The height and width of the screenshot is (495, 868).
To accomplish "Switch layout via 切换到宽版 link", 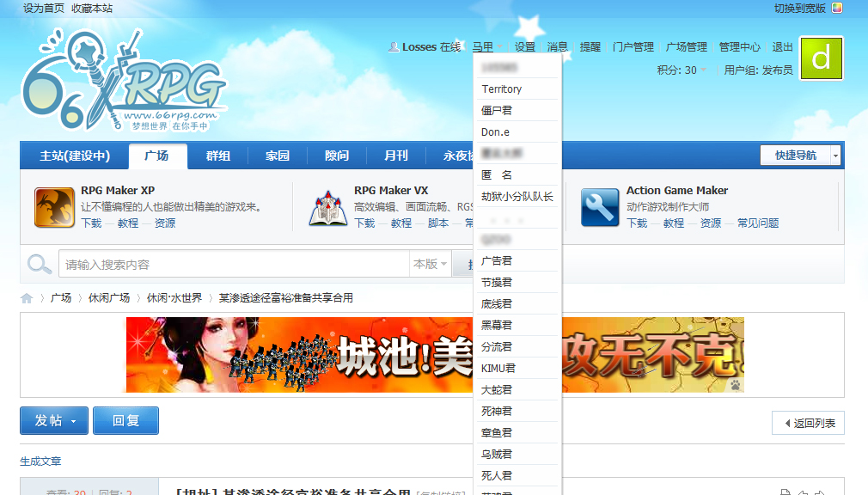I will pos(800,9).
